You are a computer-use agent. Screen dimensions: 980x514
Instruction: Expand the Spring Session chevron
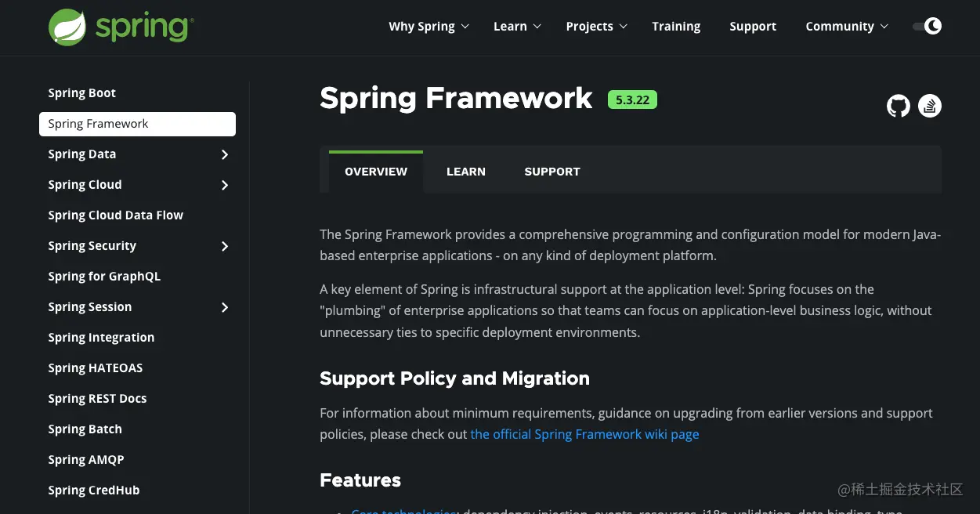tap(225, 307)
